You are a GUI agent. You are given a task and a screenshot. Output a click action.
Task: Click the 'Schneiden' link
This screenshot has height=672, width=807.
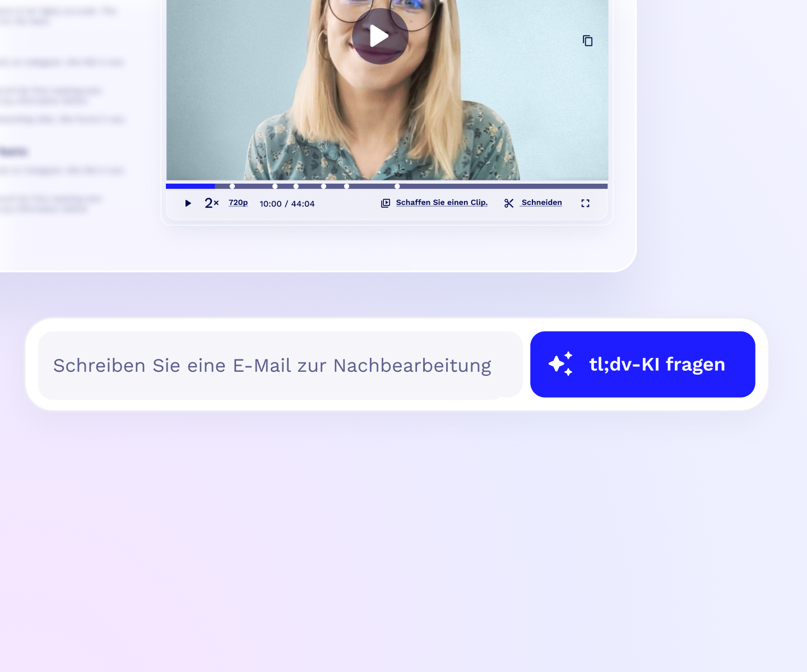pyautogui.click(x=541, y=203)
